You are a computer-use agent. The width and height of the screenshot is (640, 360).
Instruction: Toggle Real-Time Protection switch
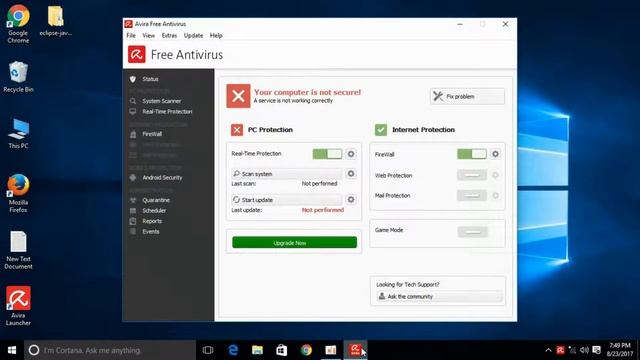coord(327,154)
